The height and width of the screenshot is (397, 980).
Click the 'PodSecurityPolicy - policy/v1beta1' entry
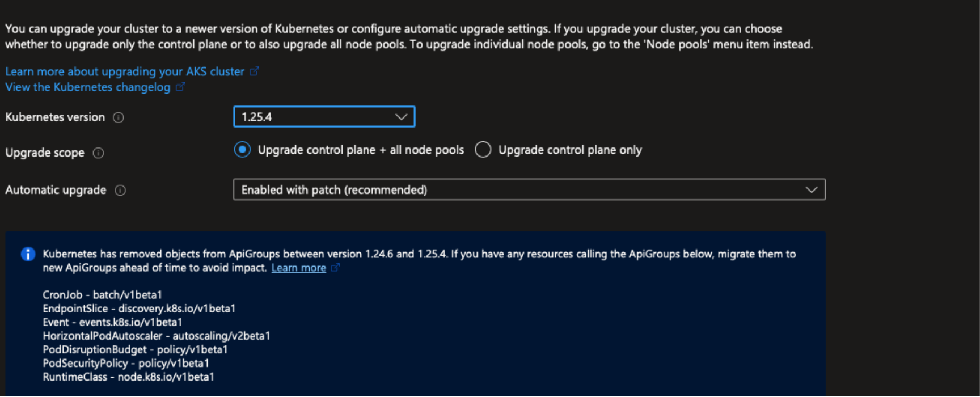click(x=126, y=364)
